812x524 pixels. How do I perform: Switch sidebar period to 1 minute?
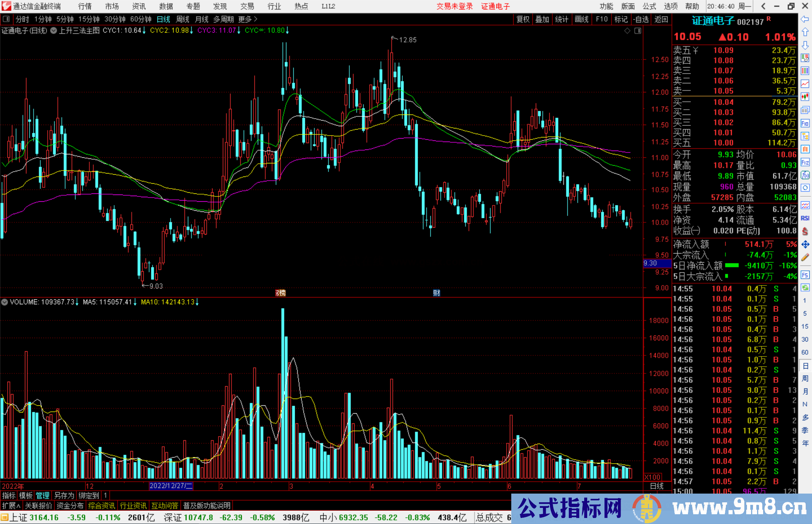pos(805,301)
